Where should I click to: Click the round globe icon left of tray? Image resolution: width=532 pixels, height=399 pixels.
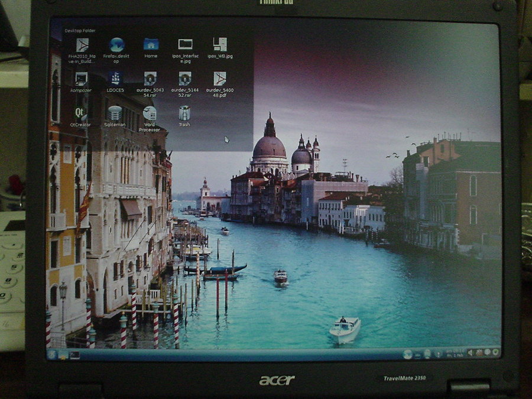(x=407, y=355)
